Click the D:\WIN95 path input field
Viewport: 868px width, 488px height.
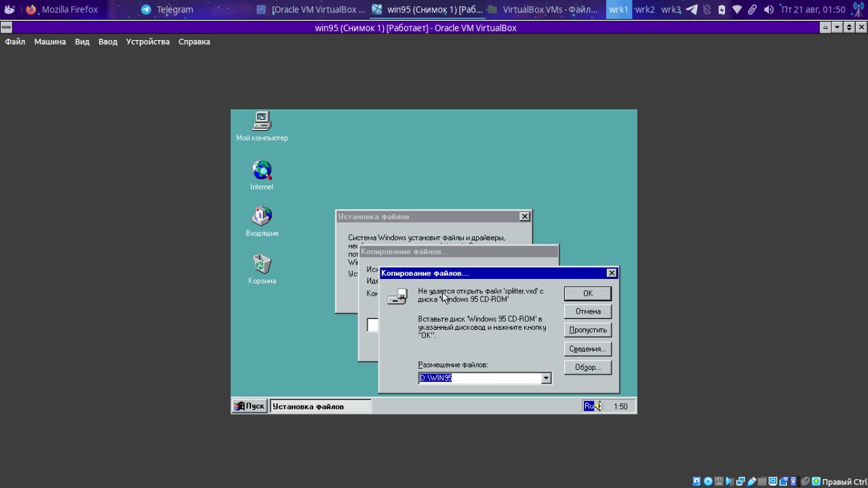click(479, 378)
